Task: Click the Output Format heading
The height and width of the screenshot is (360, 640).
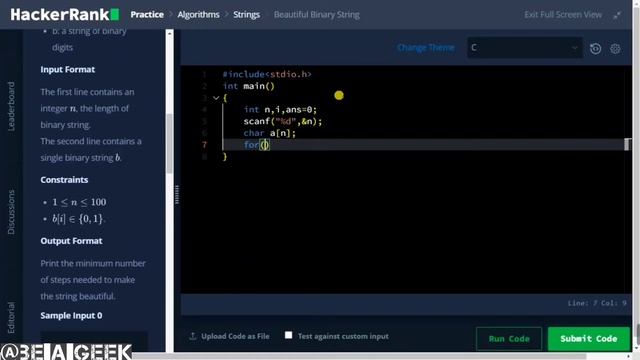Action: [x=71, y=241]
